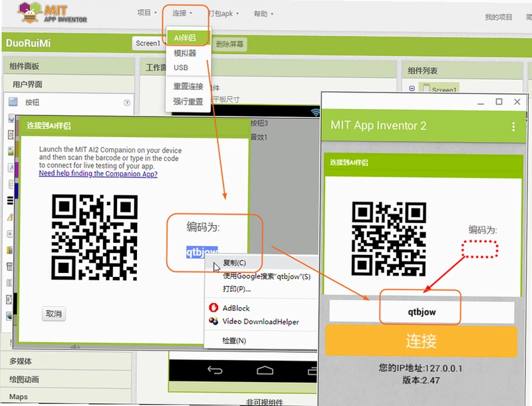Click the 版本:2.47 version text

pos(421,380)
